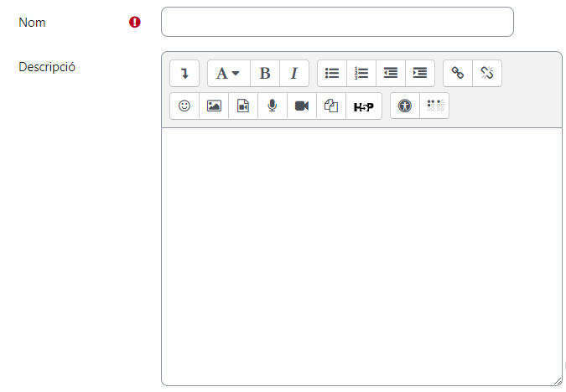566x392 pixels.
Task: Open the paragraph styles dropdown
Action: point(228,73)
